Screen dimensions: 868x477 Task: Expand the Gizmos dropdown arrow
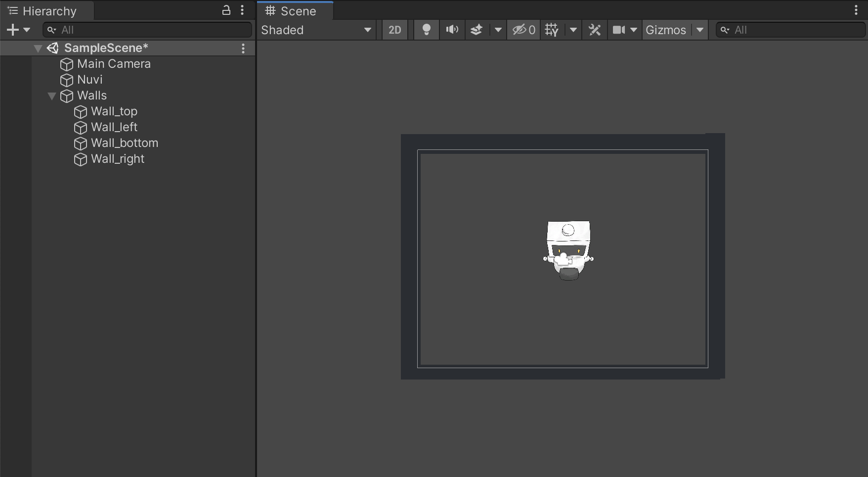point(700,30)
